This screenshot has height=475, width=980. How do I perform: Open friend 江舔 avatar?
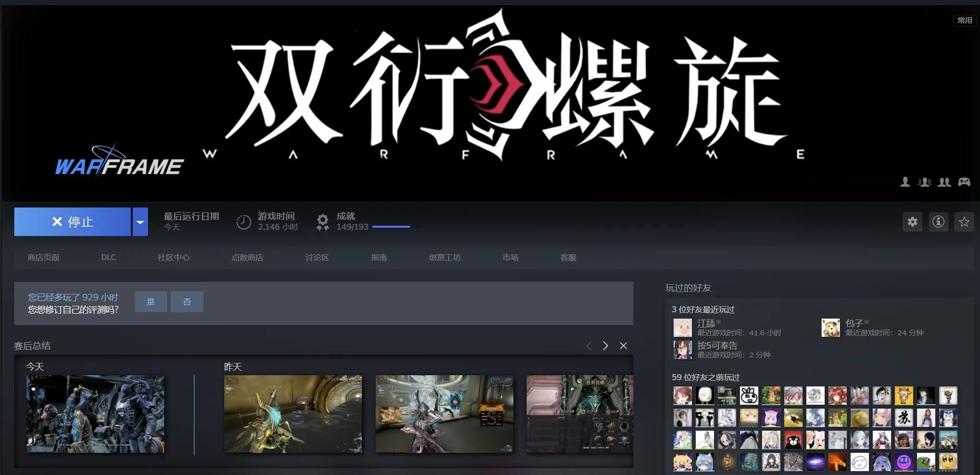[683, 327]
